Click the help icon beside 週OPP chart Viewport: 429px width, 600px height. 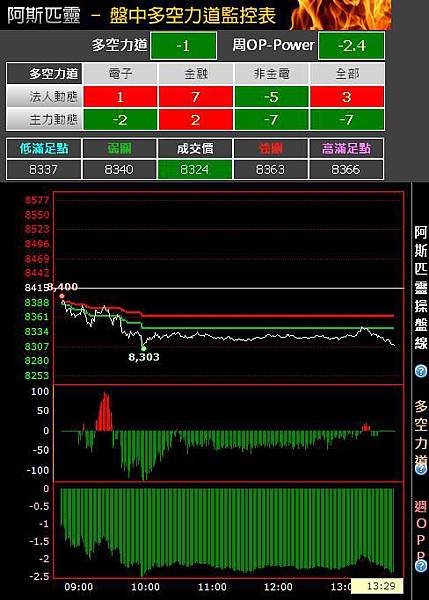[421, 566]
